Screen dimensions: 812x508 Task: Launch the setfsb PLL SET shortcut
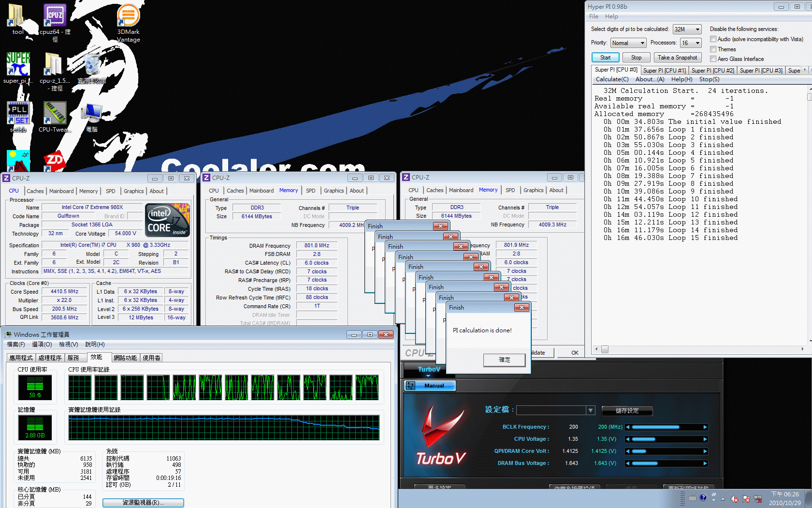[18, 116]
